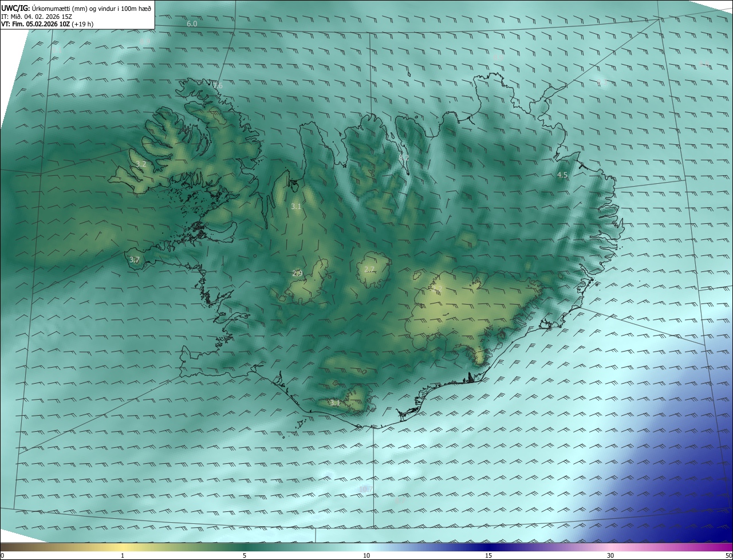
Task: Click the 50 tick on the color scale
Action: (x=728, y=555)
